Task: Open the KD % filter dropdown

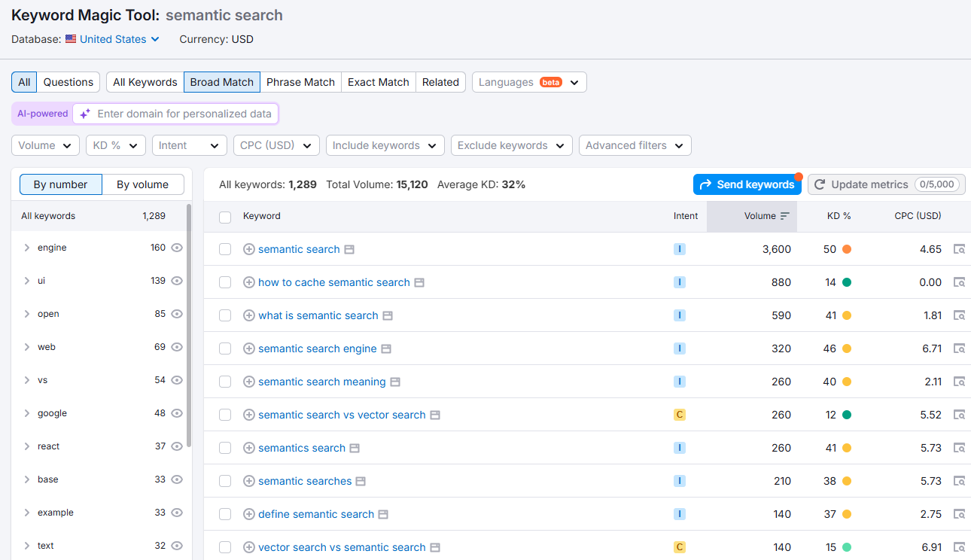Action: (116, 145)
